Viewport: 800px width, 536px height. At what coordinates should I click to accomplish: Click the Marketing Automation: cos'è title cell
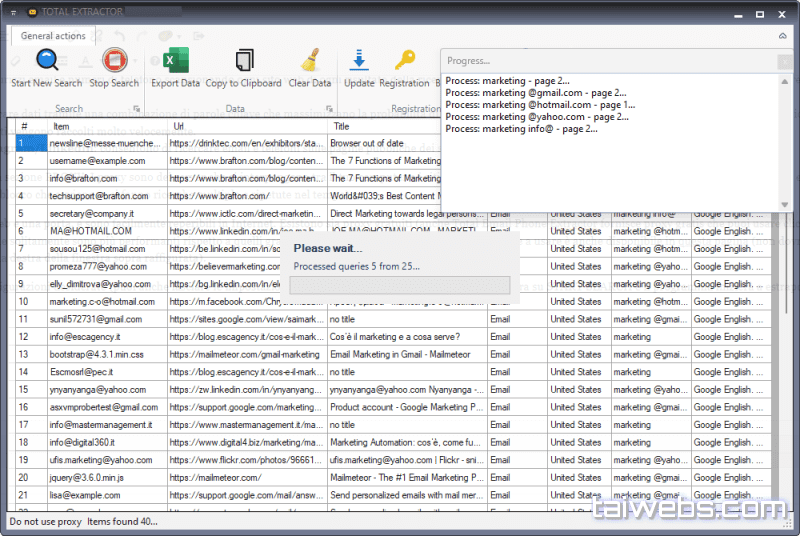[407, 442]
